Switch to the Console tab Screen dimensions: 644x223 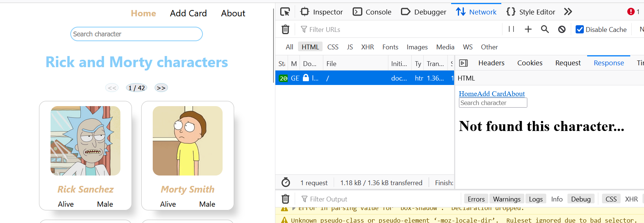pyautogui.click(x=372, y=12)
